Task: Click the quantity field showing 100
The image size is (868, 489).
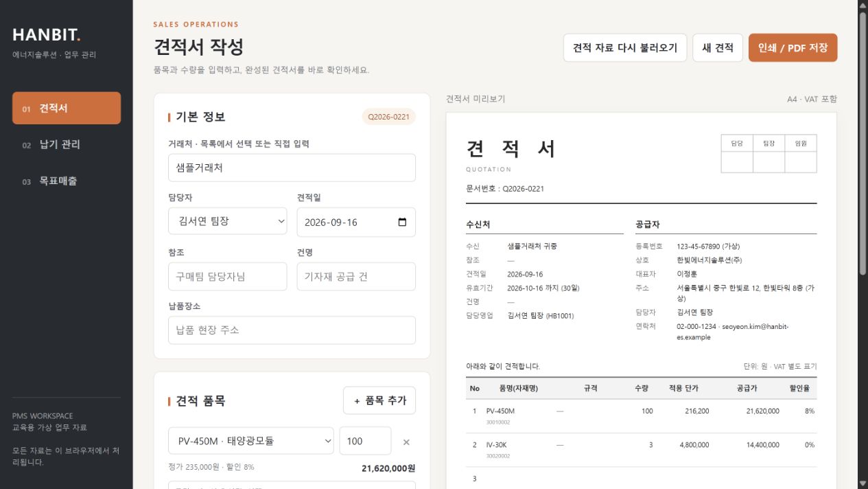Action: pyautogui.click(x=366, y=441)
